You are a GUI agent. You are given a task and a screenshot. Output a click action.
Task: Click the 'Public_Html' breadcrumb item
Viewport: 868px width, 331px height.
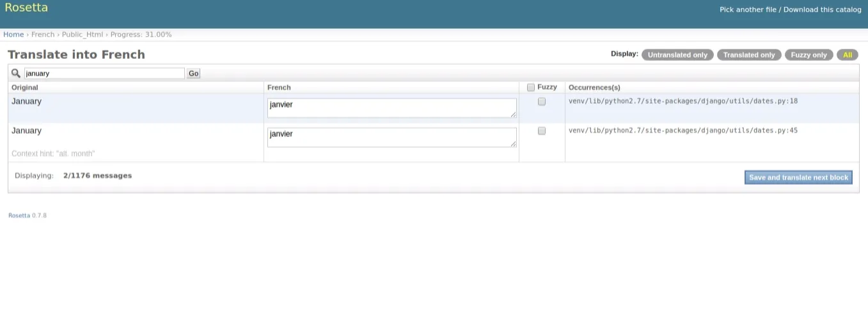tap(83, 35)
